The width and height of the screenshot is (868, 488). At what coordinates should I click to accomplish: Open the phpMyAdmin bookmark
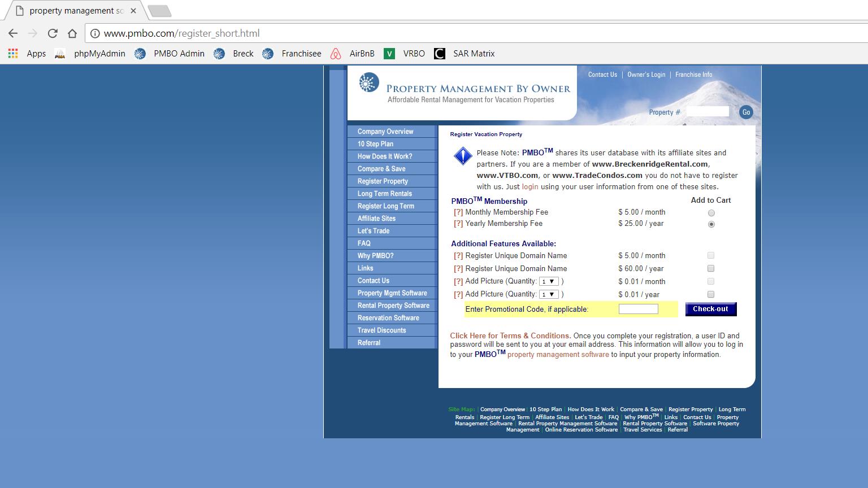pos(90,54)
